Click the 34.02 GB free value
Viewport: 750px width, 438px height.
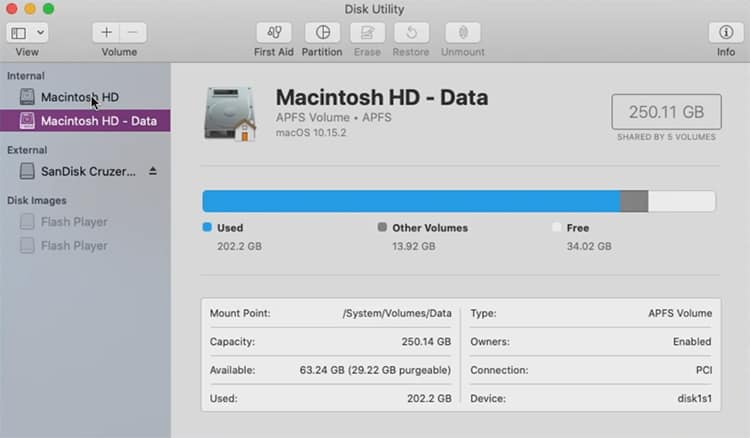point(589,246)
